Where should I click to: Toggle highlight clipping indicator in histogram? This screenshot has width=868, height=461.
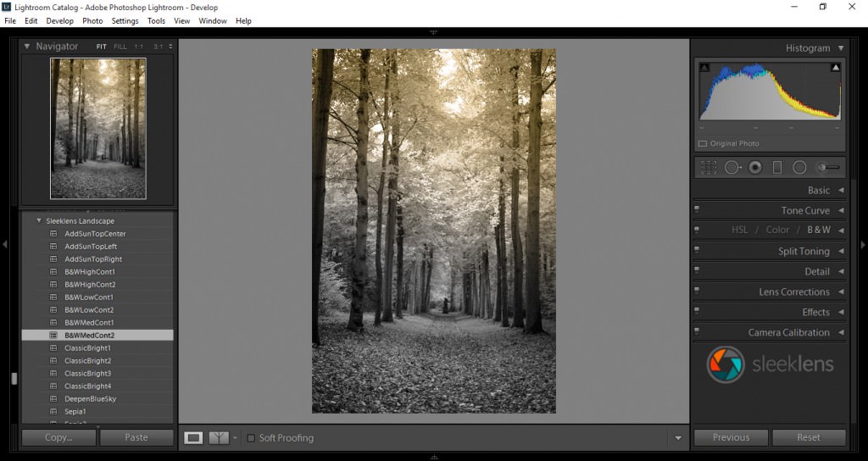click(835, 68)
